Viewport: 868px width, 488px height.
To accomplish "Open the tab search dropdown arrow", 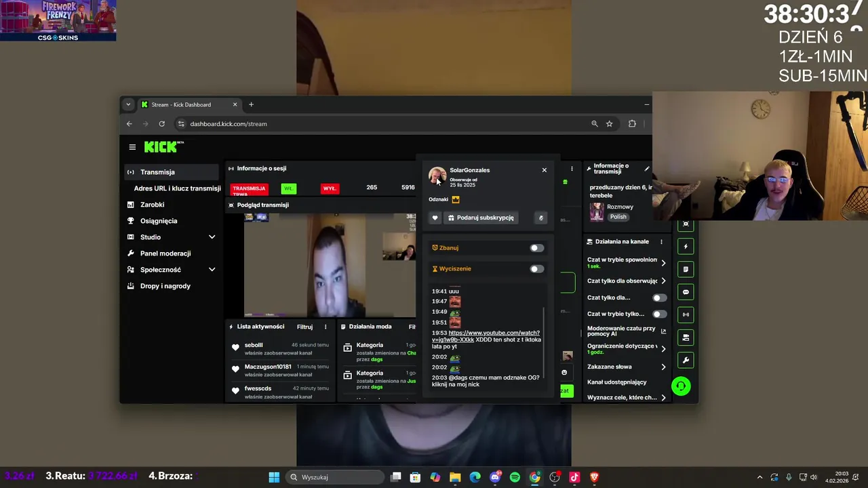I will tap(128, 104).
